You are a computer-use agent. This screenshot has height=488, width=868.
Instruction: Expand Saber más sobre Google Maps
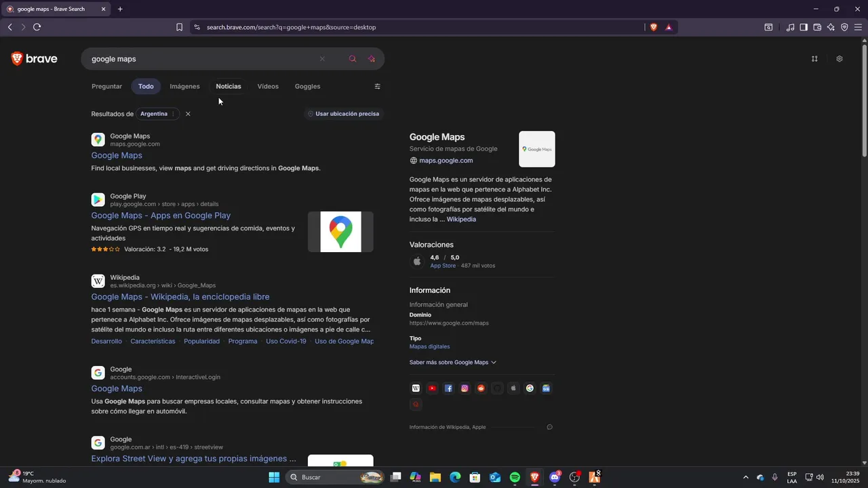pos(453,363)
